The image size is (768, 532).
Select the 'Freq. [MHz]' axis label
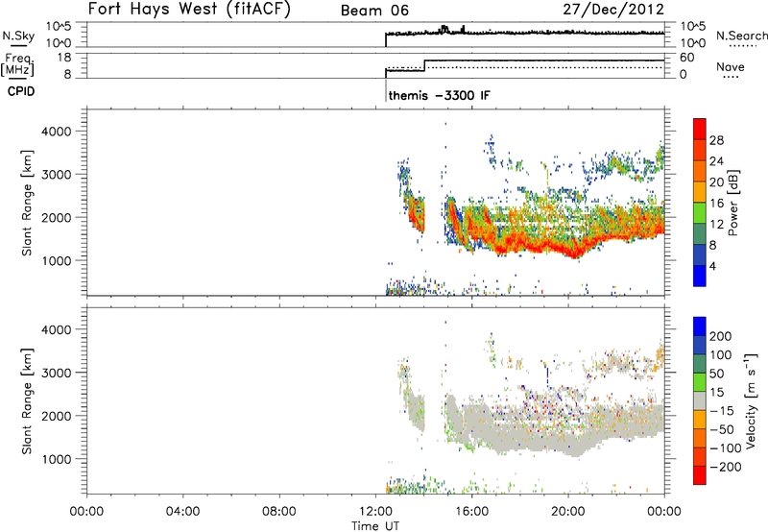click(x=18, y=64)
